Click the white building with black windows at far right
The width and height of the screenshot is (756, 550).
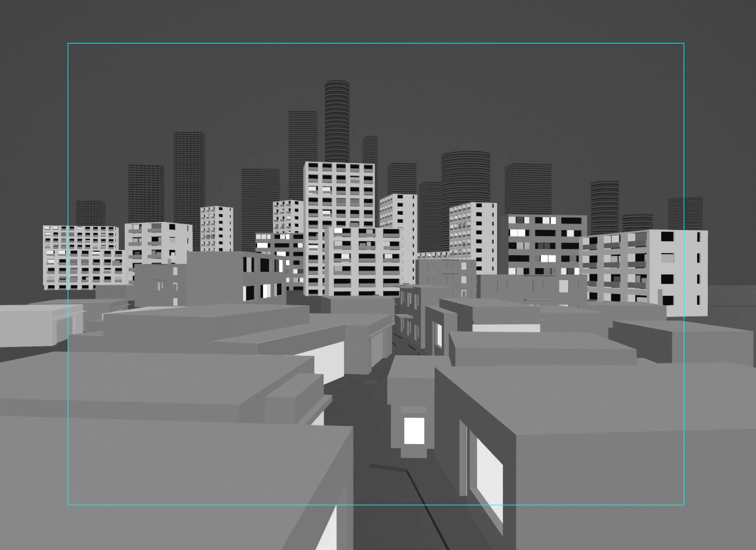pos(677,271)
